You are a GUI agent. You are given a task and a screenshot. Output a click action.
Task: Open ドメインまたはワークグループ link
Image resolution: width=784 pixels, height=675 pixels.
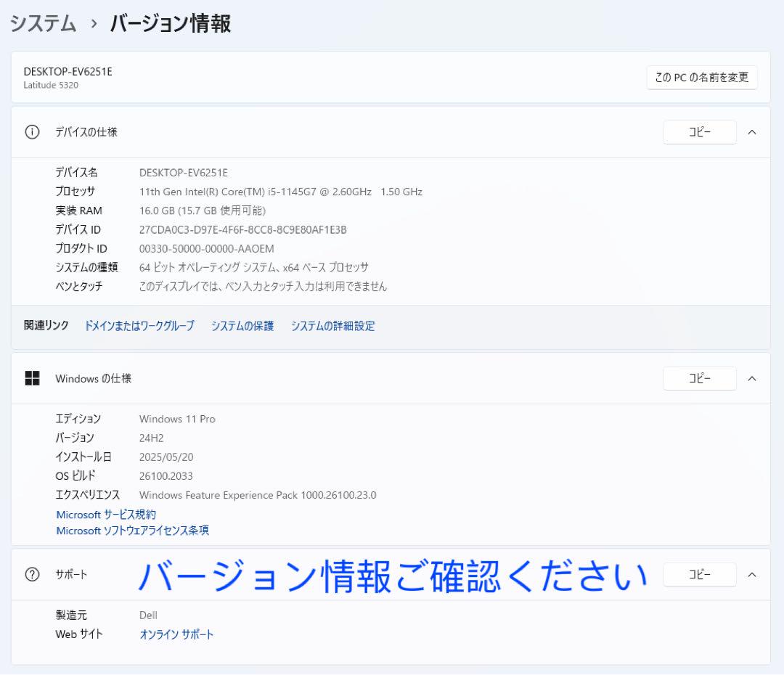click(139, 326)
